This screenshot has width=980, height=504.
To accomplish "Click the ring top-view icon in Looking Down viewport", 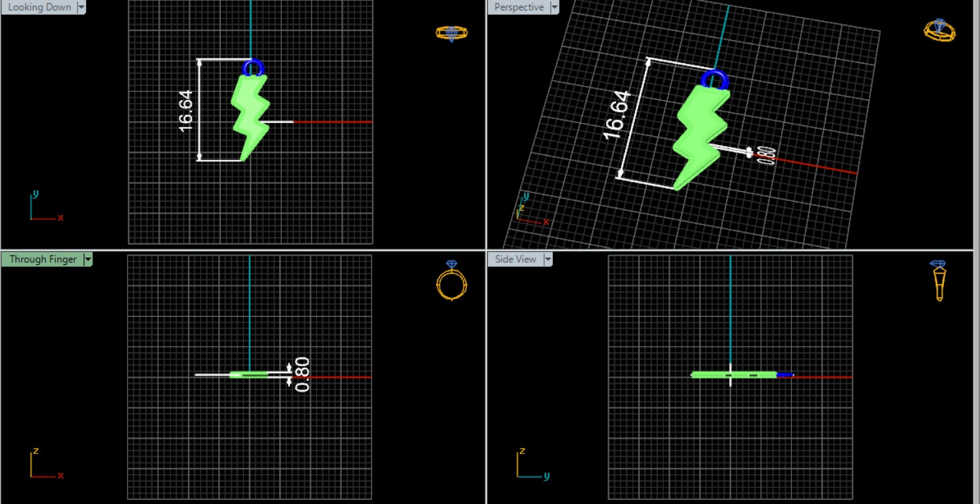I will coord(452,33).
